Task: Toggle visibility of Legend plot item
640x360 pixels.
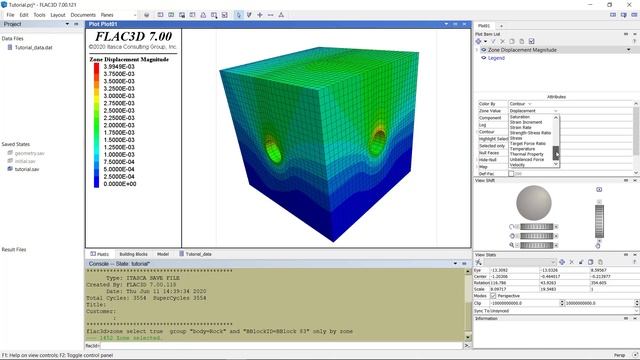Action: pos(484,58)
